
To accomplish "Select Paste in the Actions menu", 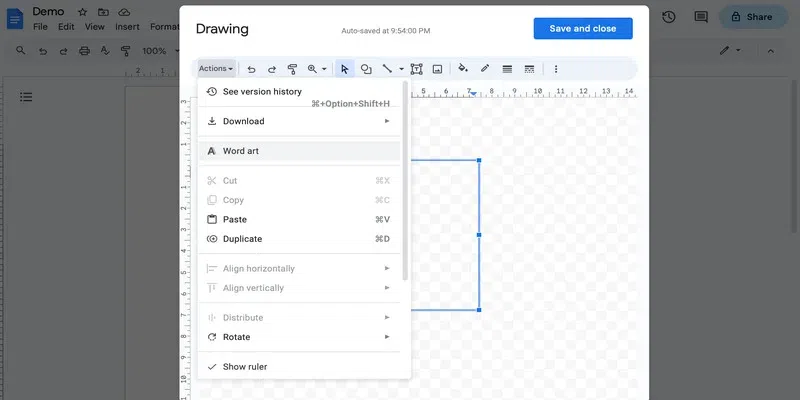I will click(x=299, y=219).
